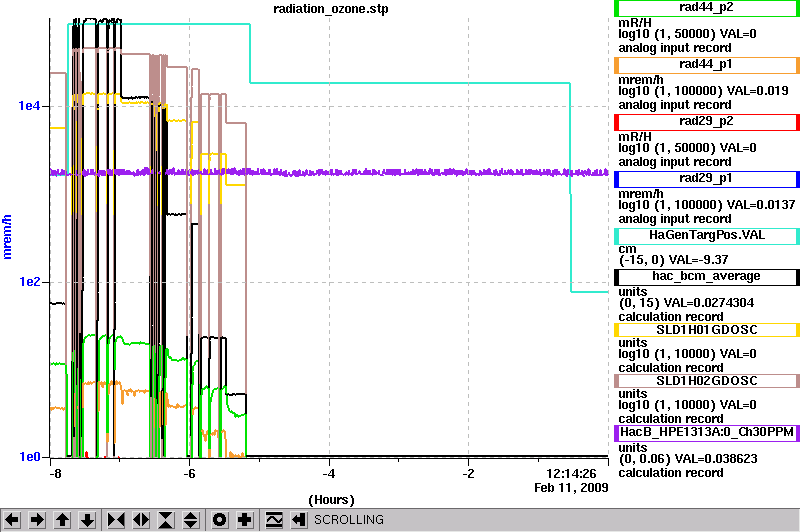
Task: Pan the plot left with left arrow
Action: tap(12, 520)
